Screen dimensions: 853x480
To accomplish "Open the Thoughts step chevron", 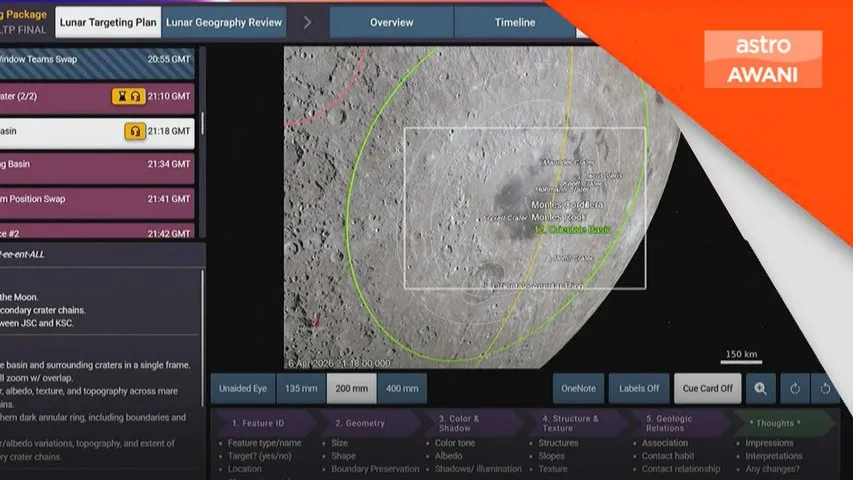I will [785, 423].
